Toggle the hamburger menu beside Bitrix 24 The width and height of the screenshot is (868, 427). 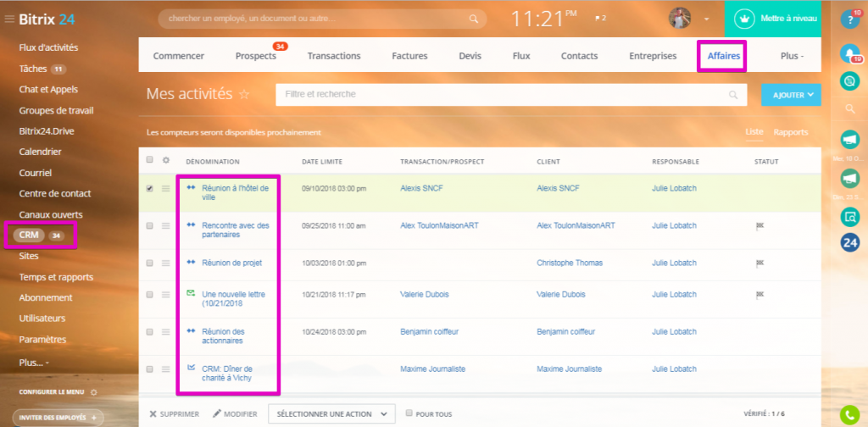8,19
